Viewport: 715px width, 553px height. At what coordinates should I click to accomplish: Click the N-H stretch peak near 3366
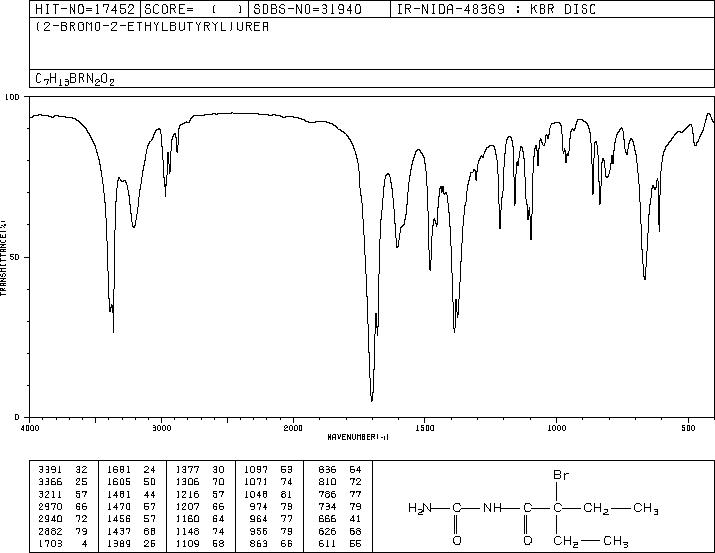[x=113, y=331]
